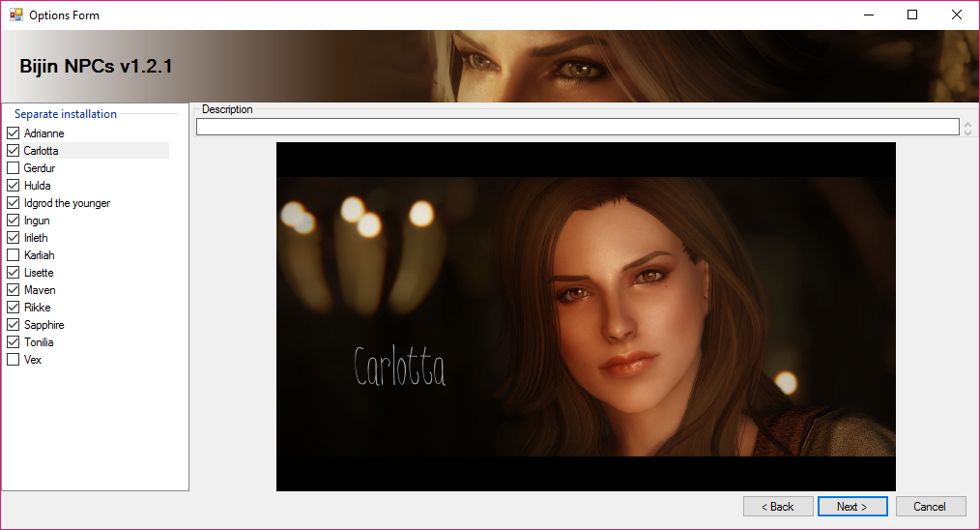This screenshot has width=980, height=530.
Task: Click the Separate installation group label
Action: [x=66, y=114]
